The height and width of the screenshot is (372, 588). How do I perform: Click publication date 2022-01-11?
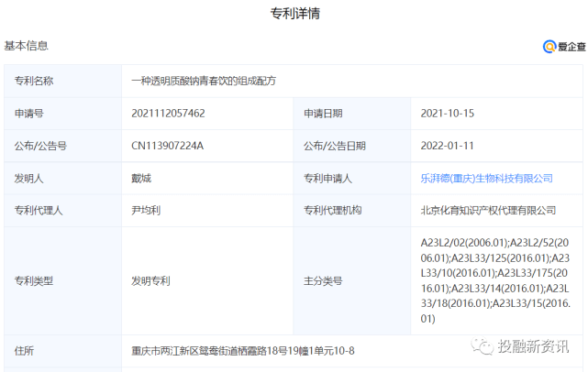click(447, 146)
